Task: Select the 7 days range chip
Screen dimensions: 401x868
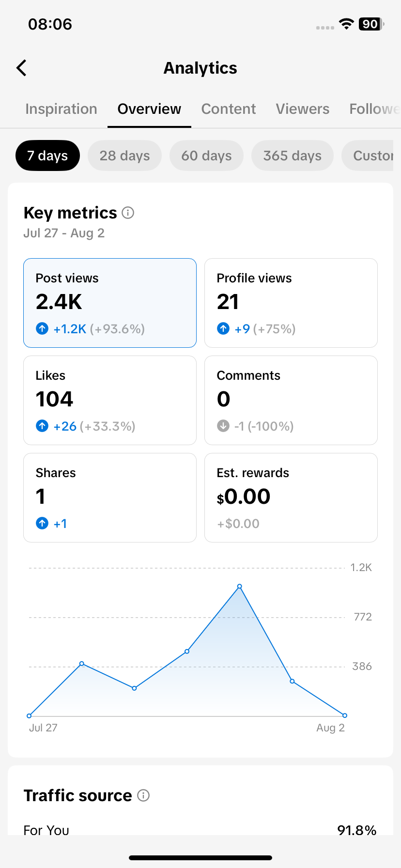Action: click(47, 155)
